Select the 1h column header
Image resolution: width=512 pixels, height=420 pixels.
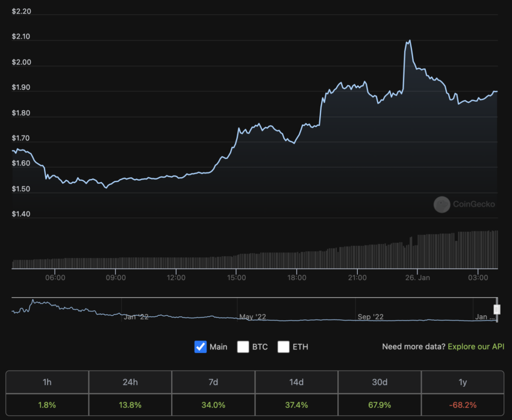point(47,382)
